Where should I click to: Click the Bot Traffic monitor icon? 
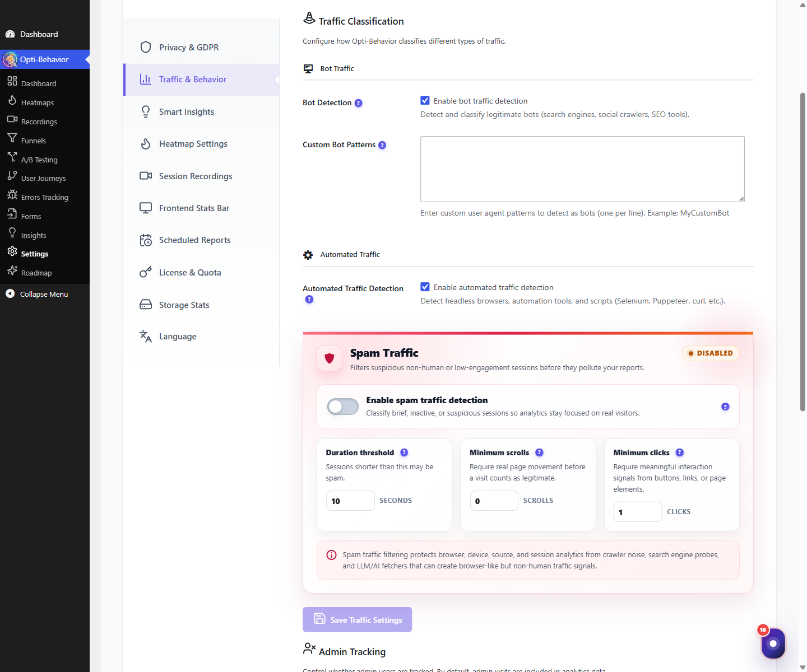(x=308, y=68)
